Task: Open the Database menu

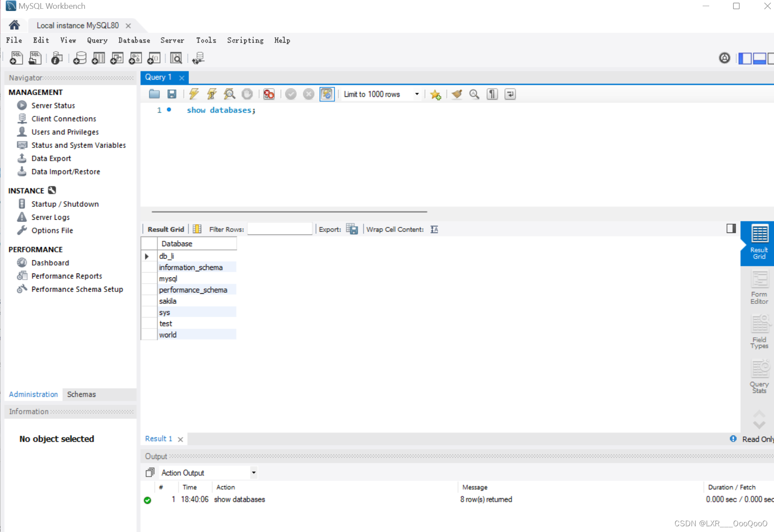Action: (134, 40)
